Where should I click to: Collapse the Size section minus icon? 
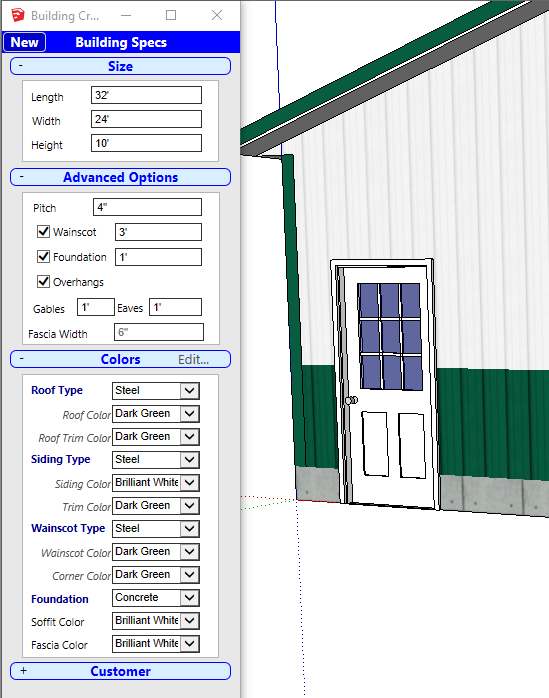tap(20, 66)
